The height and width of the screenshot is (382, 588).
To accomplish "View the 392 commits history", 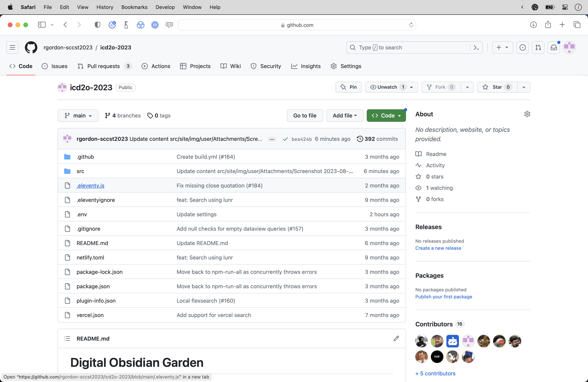I will coord(377,139).
